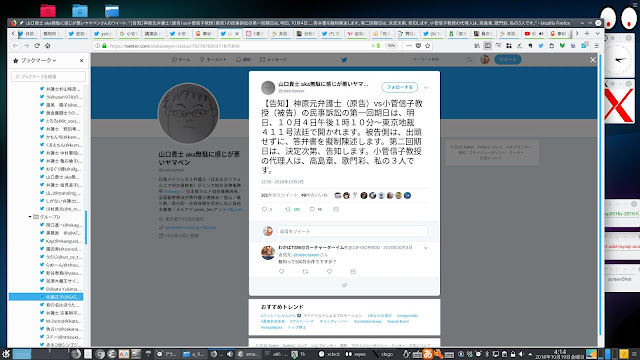Open Twitter Messages in top navigation
The image size is (640, 360).
click(273, 60)
